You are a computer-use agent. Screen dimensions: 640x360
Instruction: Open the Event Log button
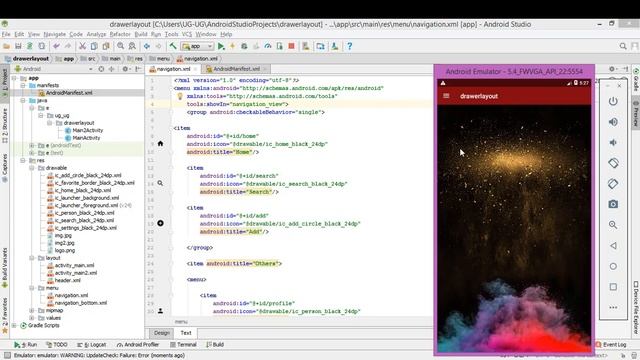tap(611, 345)
